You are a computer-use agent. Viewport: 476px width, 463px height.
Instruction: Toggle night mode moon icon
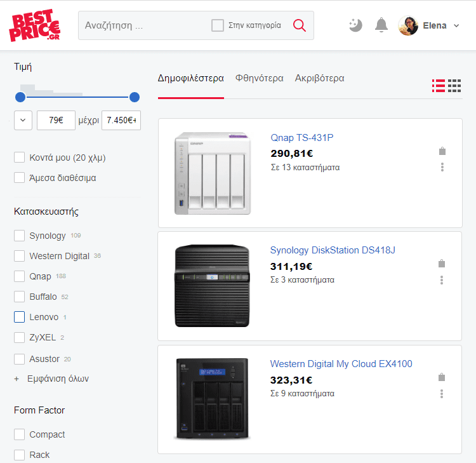355,25
